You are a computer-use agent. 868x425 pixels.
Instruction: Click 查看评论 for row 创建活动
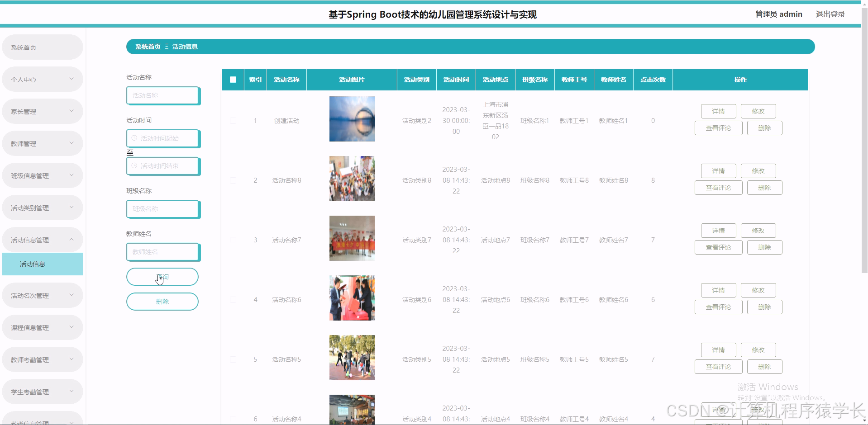click(718, 128)
